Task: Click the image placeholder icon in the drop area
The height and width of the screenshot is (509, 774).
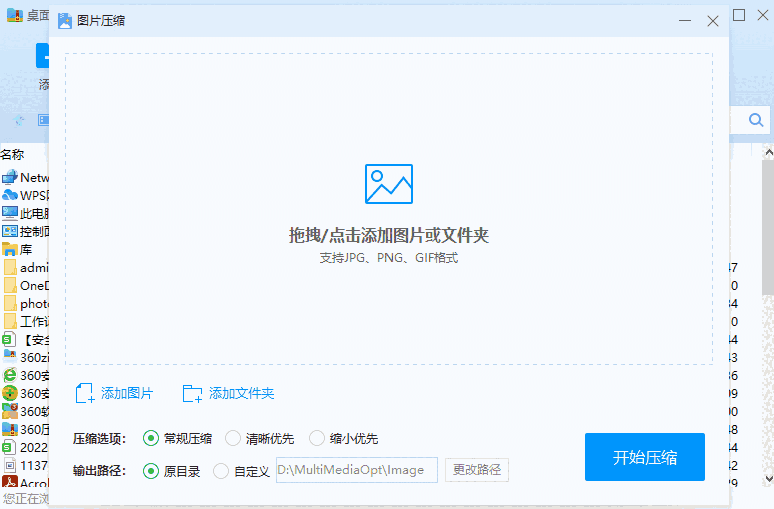Action: pyautogui.click(x=388, y=184)
